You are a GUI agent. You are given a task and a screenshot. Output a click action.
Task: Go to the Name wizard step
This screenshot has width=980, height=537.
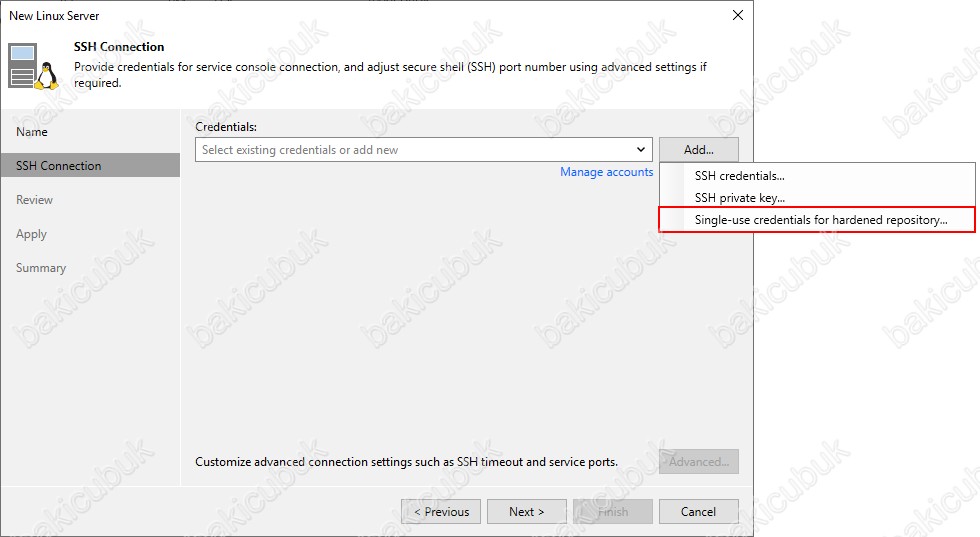[x=32, y=132]
